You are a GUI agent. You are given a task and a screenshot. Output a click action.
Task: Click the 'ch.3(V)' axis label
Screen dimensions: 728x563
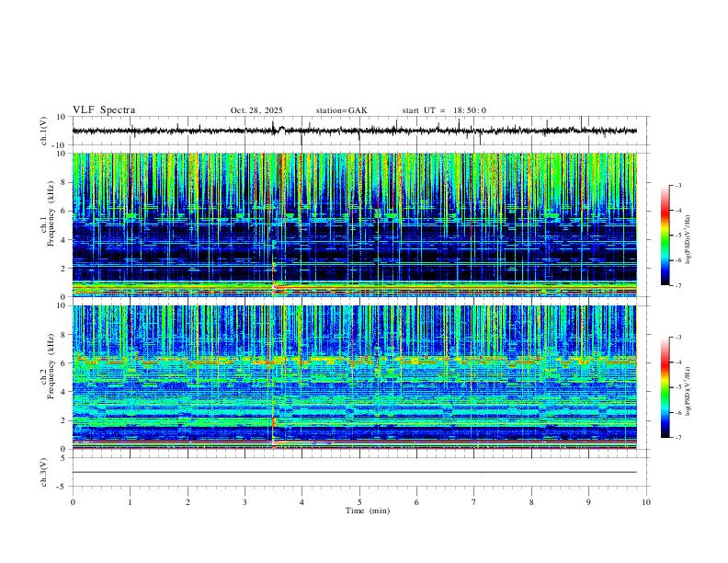(x=44, y=472)
